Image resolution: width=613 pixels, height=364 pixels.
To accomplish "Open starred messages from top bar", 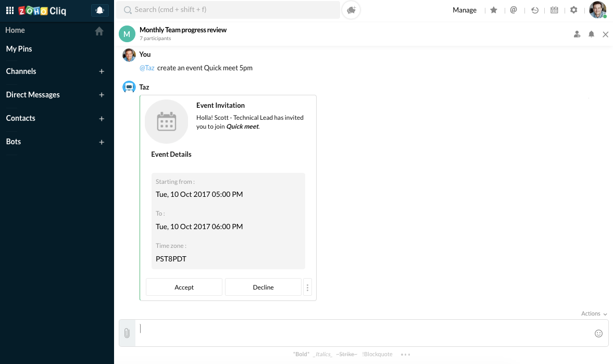I will point(494,10).
